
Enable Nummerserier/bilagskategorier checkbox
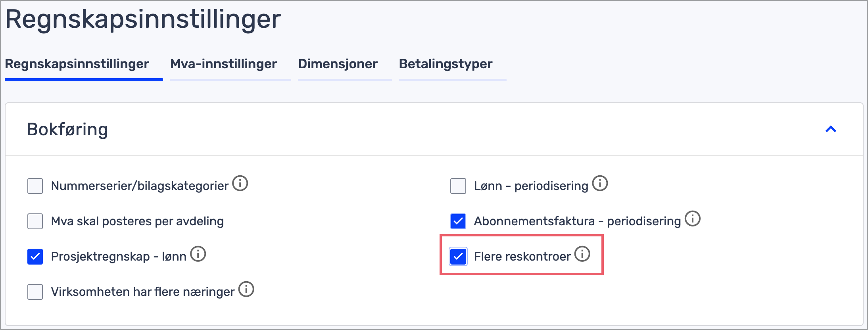click(x=35, y=186)
